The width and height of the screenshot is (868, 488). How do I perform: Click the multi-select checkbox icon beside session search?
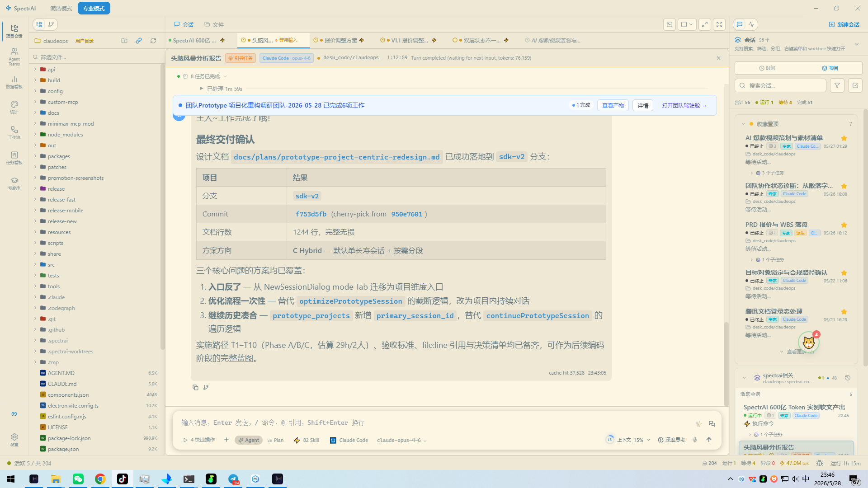(x=855, y=85)
